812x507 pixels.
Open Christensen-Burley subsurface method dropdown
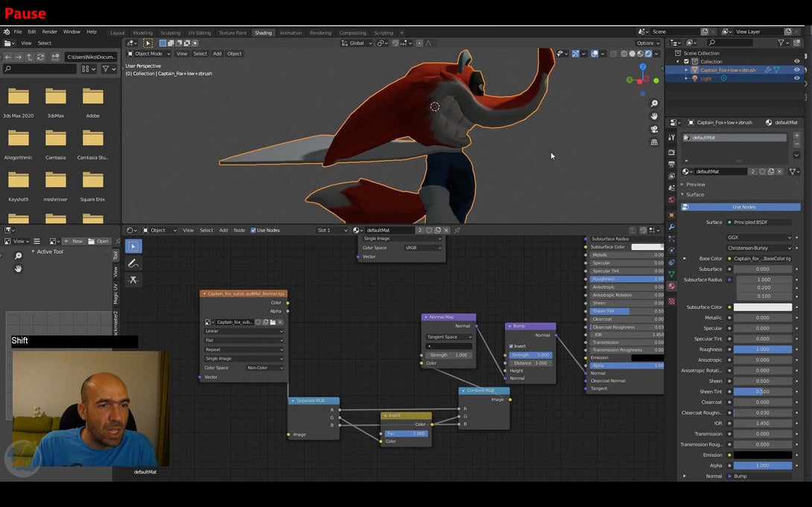pyautogui.click(x=759, y=248)
